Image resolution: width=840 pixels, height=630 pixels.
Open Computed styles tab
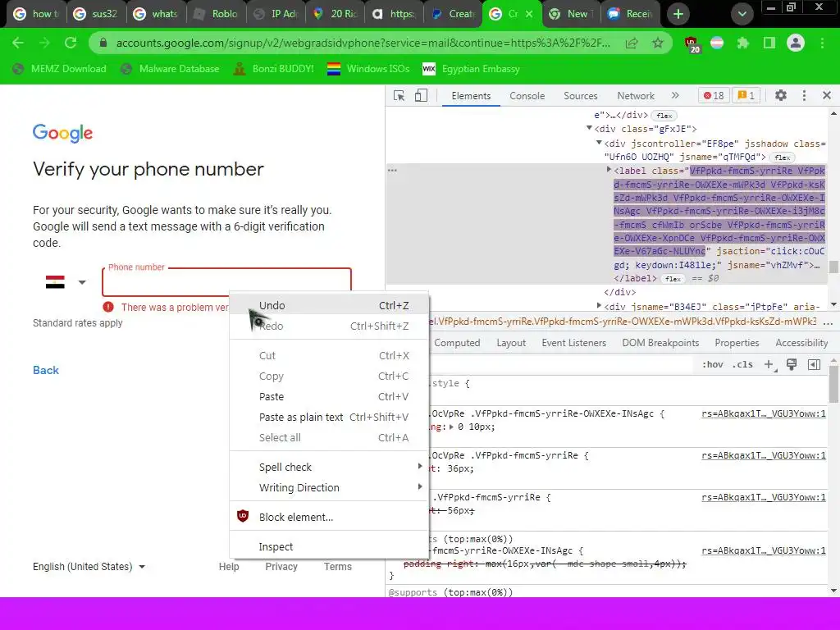(x=456, y=343)
